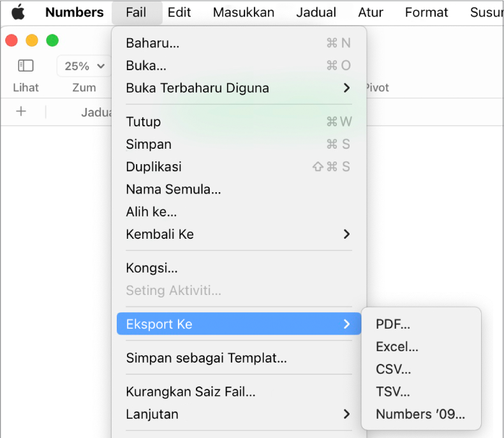The image size is (504, 438).
Task: Expand Kembali Ke submenu
Action: point(239,234)
